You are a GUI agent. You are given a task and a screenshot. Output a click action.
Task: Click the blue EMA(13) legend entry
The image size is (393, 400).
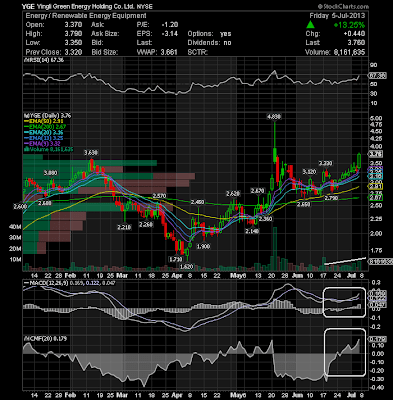coord(43,138)
